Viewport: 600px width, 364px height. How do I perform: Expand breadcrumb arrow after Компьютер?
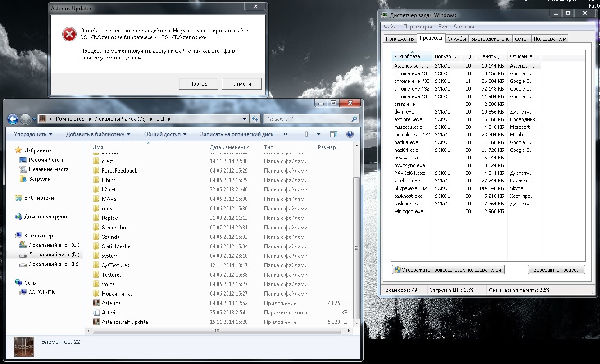click(89, 119)
